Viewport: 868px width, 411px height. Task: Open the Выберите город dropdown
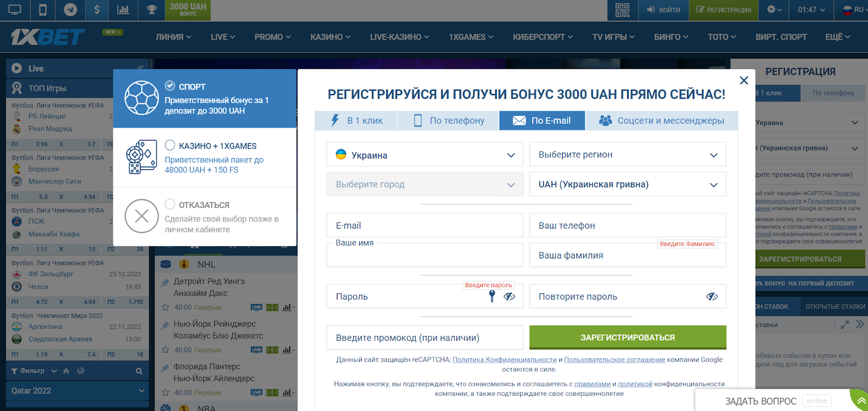[x=425, y=184]
